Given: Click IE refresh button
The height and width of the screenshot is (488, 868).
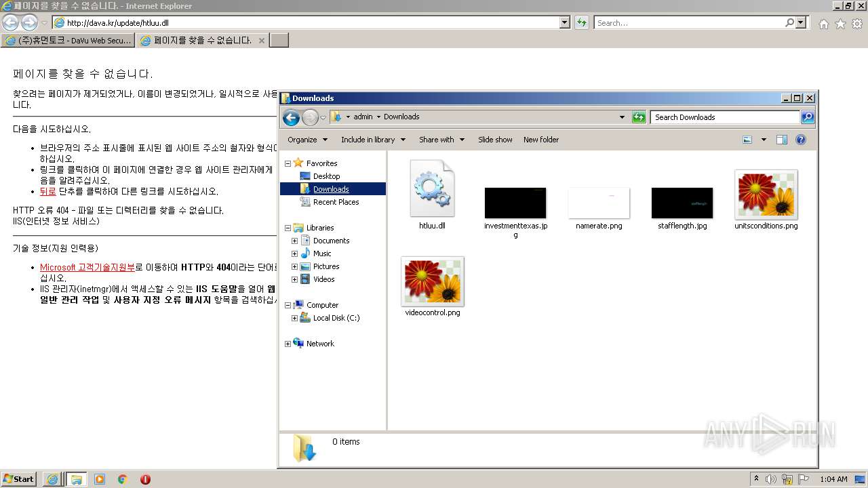Looking at the screenshot, I should [x=581, y=22].
